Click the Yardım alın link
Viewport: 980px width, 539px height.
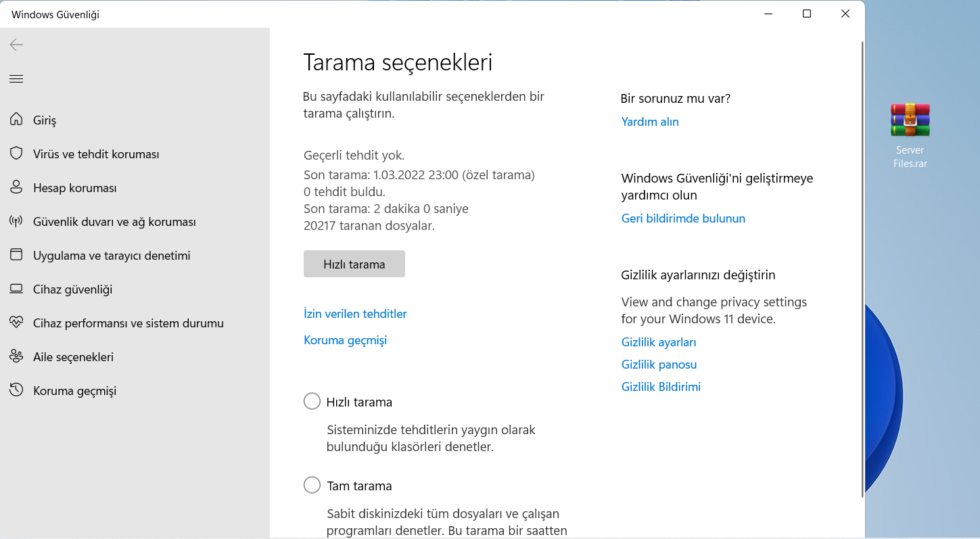[649, 122]
